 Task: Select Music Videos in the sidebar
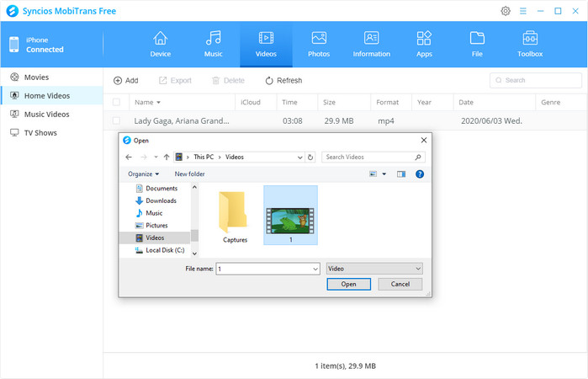tap(52, 114)
